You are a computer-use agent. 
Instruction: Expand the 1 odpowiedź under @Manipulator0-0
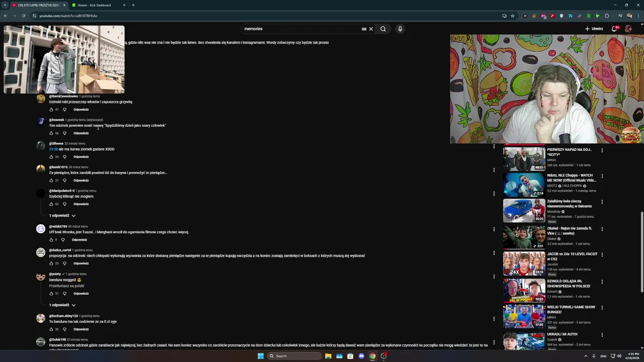[x=62, y=216]
